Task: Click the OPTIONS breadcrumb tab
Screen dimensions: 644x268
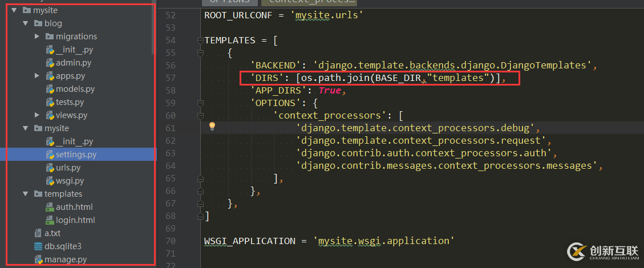Action: point(230,2)
